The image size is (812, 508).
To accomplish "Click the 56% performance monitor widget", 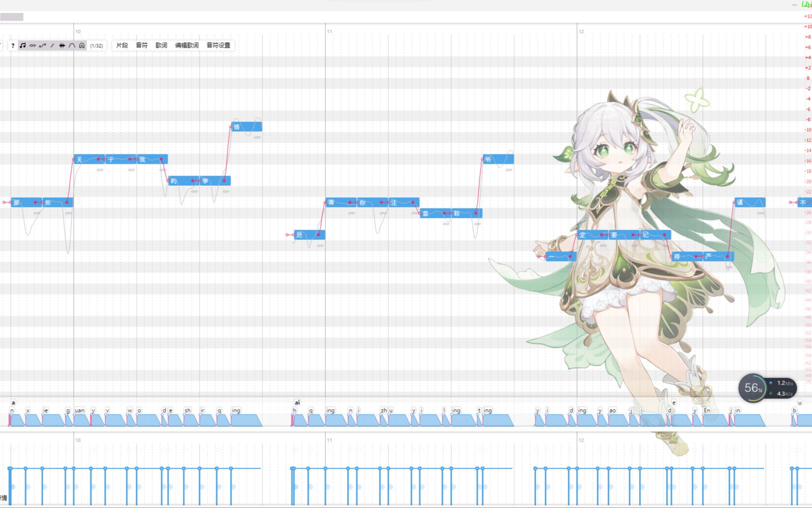I will (767, 388).
